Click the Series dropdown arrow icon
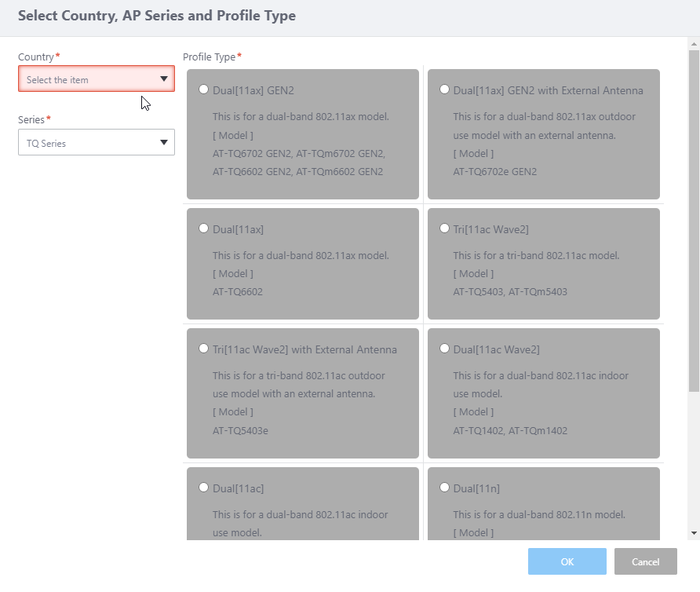The image size is (700, 592). click(x=163, y=143)
